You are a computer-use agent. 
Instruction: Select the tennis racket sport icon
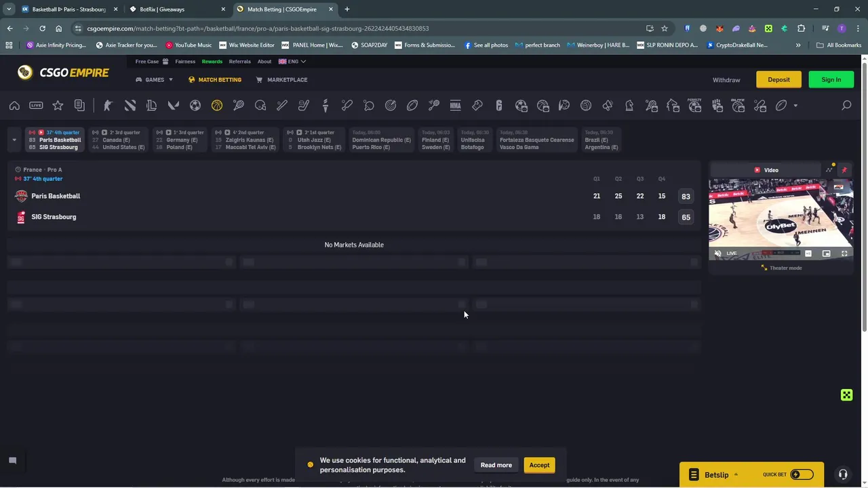coord(239,106)
